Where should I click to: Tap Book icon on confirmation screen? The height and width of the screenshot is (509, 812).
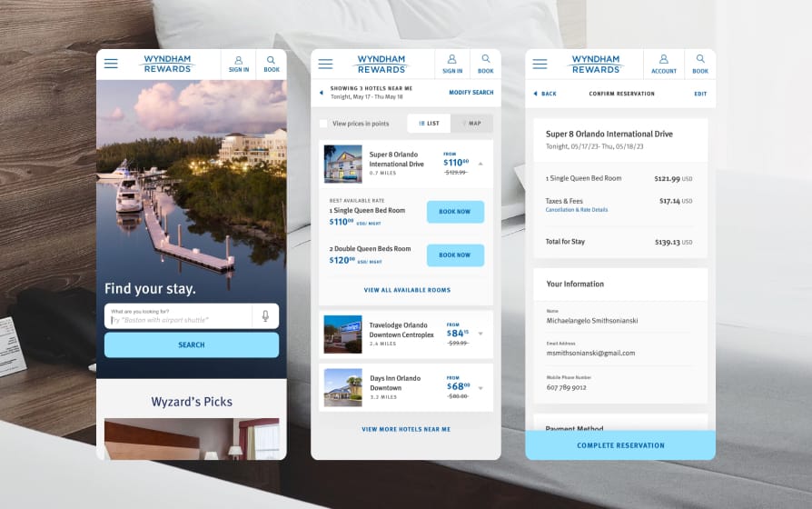tap(699, 64)
